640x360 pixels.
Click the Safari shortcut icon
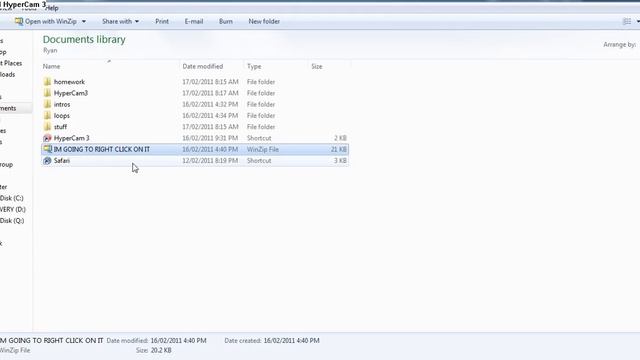pos(47,160)
